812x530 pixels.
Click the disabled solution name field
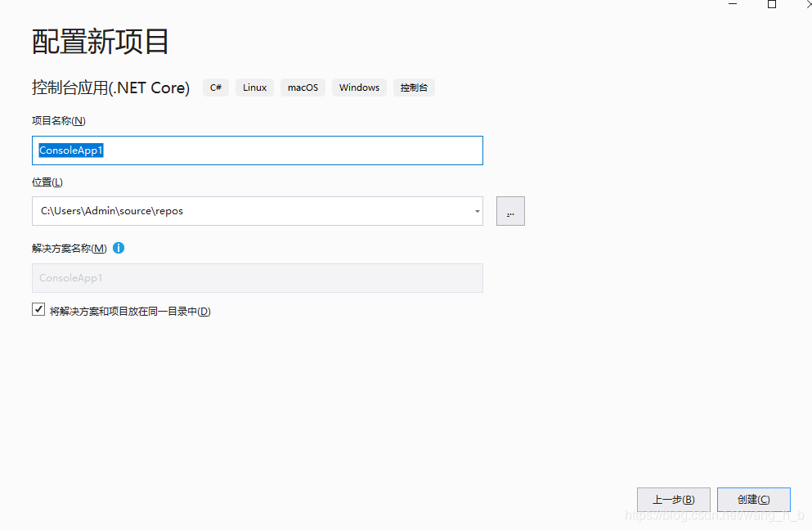click(x=258, y=278)
